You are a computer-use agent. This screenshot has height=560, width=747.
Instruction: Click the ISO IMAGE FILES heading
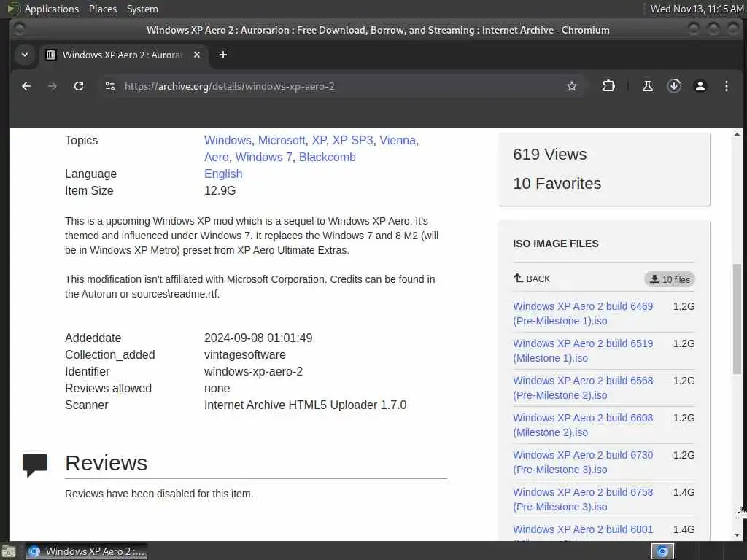coord(555,244)
